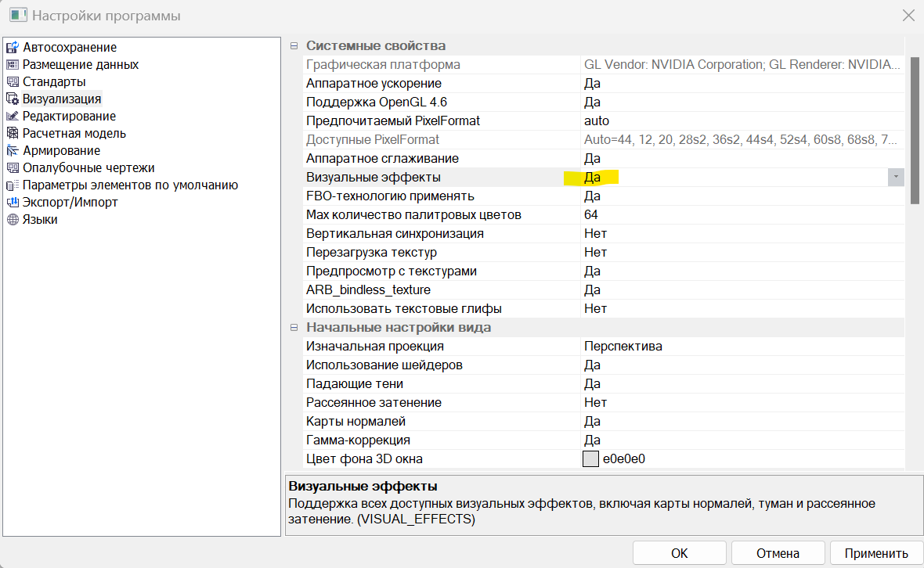Toggle Вертикальная синхронизация value Нет
Viewport: 924px width, 568px height.
coord(595,234)
